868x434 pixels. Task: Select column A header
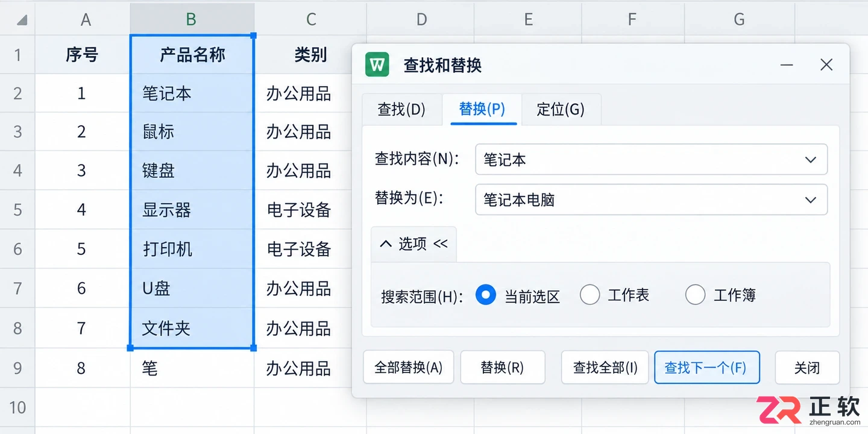(x=83, y=19)
